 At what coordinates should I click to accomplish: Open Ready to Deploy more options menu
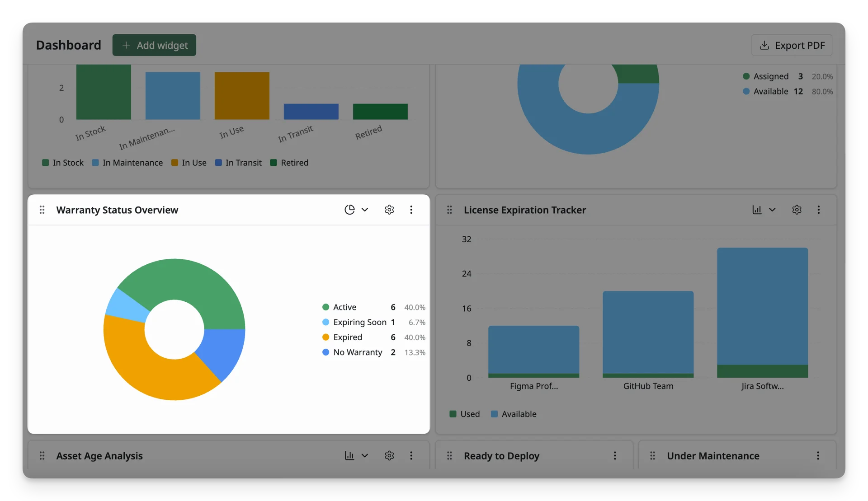(x=614, y=455)
